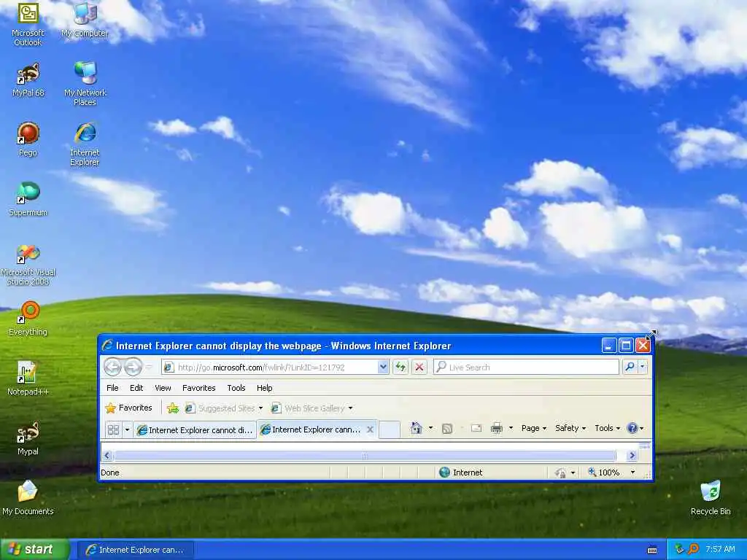Click the horizontal scrollbar right arrow
Screen dimensions: 747x560
632,456
